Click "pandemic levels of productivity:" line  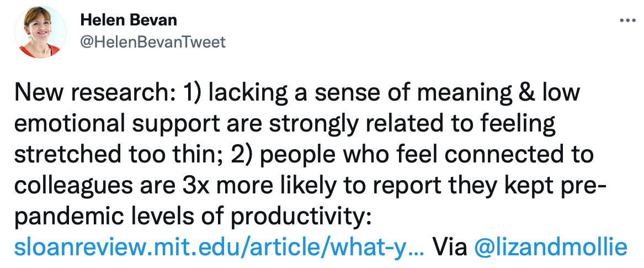click(193, 216)
